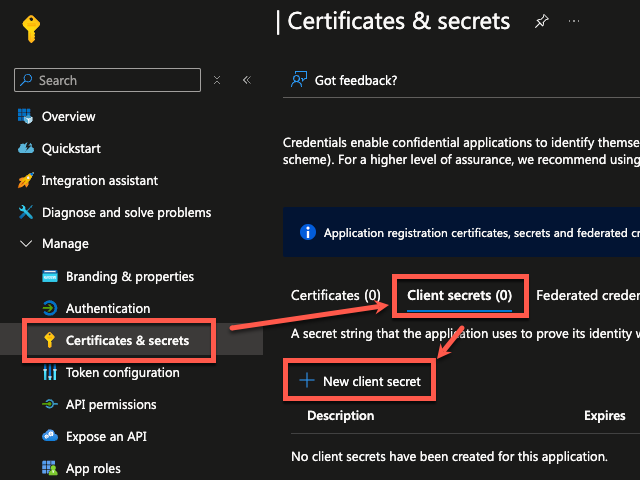This screenshot has width=640, height=480.
Task: Select the Client secrets (0) tab
Action: (459, 296)
